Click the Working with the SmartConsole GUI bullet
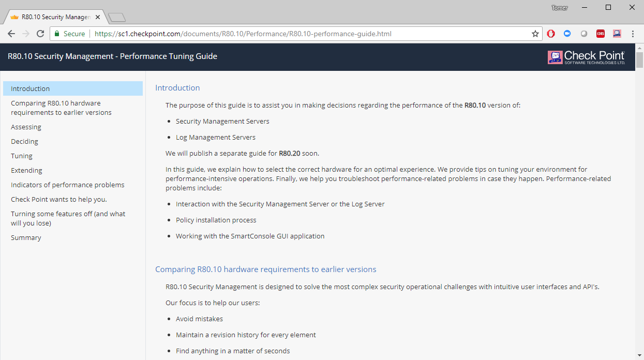644x360 pixels. [x=250, y=236]
